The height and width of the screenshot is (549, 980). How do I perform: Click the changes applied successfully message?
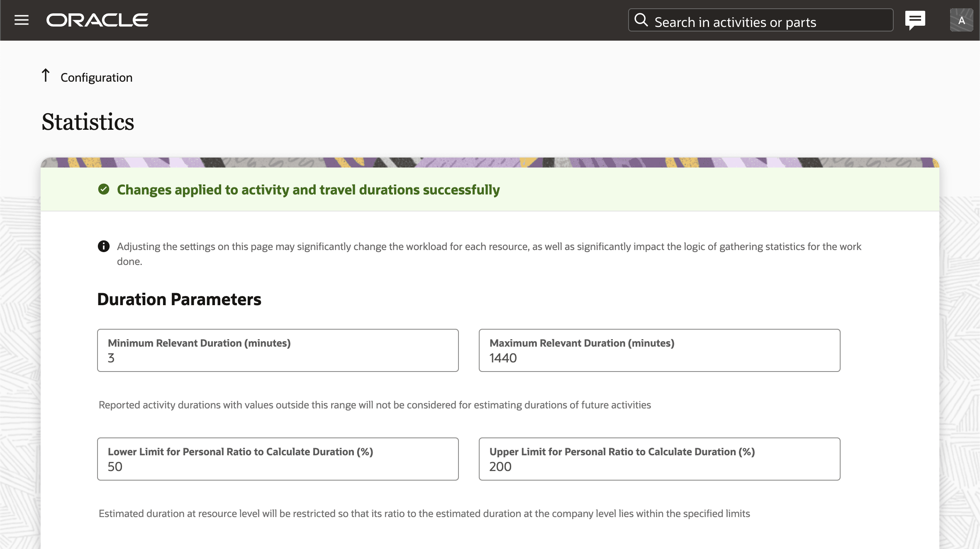coord(308,190)
